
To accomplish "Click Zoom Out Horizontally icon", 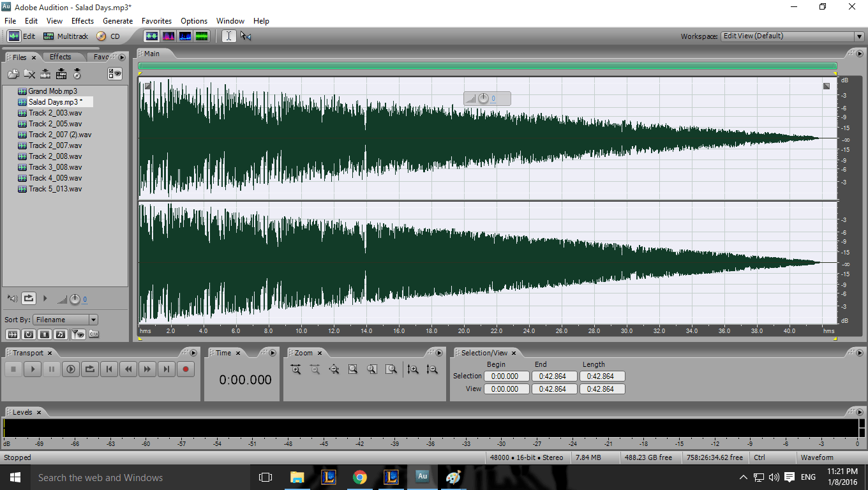I will (x=315, y=369).
